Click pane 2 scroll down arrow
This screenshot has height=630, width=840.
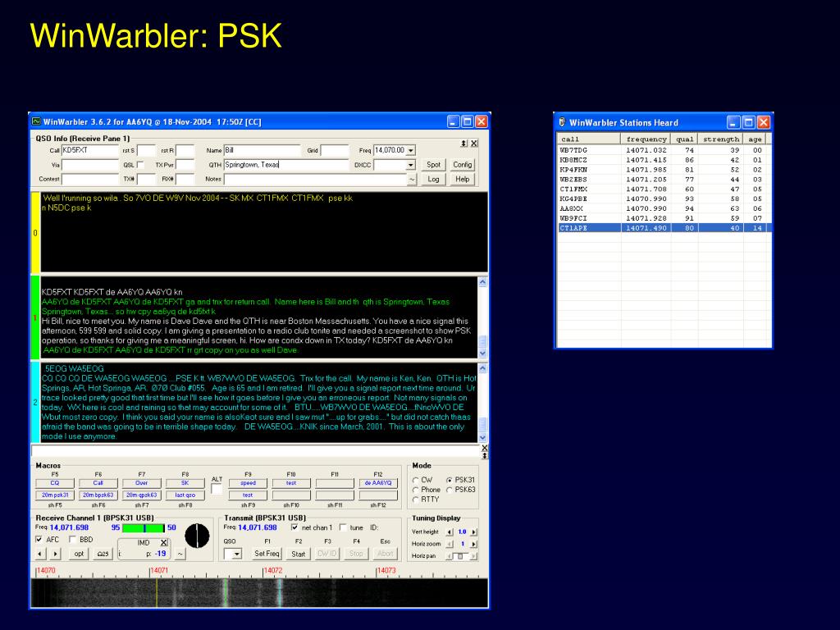coord(482,437)
